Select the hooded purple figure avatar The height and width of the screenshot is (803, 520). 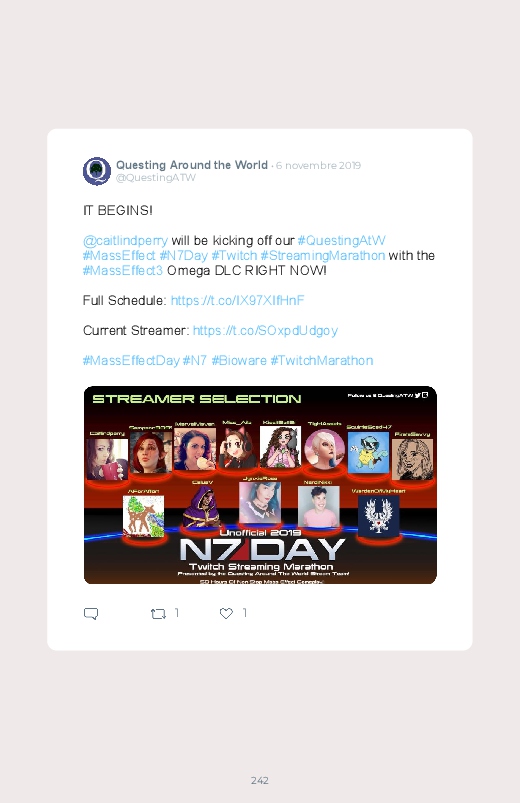203,506
